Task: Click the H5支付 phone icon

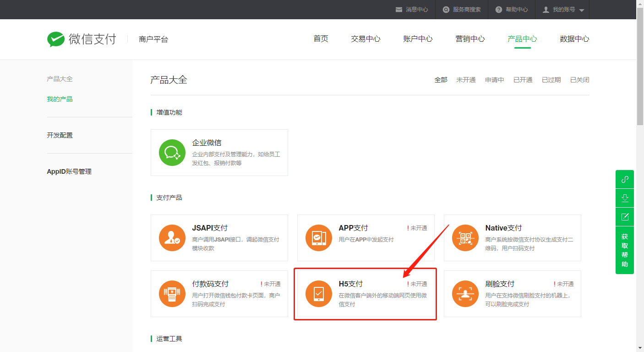Action: pos(319,294)
